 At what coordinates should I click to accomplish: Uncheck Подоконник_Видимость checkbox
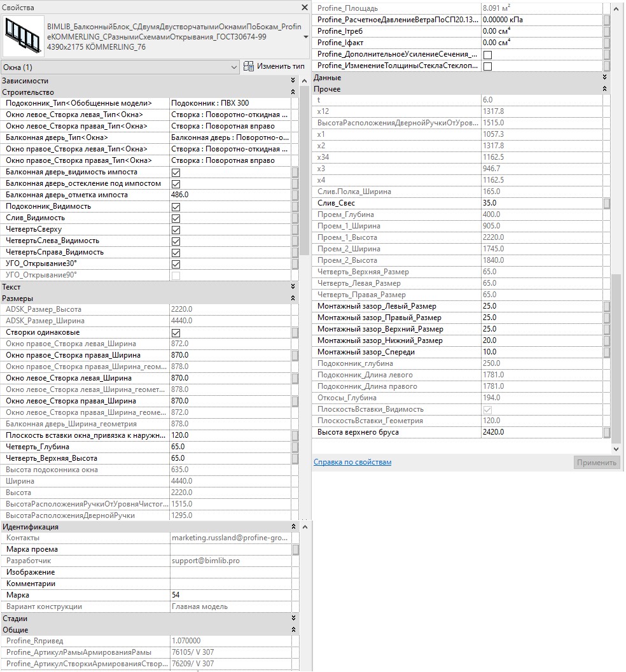coord(176,207)
